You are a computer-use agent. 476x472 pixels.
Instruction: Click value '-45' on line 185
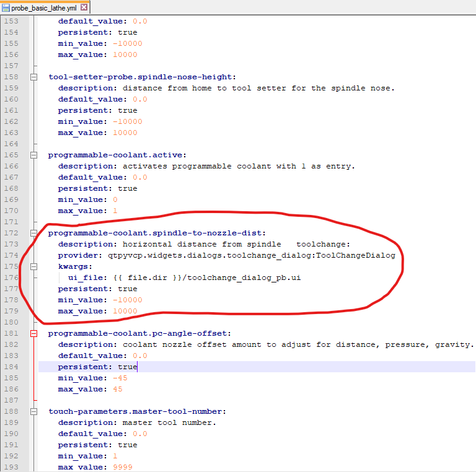click(120, 378)
